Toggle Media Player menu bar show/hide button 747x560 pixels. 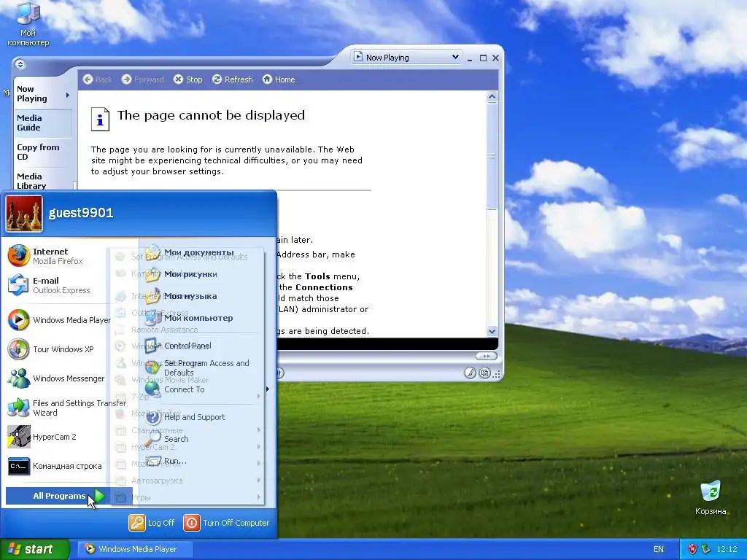coord(20,64)
